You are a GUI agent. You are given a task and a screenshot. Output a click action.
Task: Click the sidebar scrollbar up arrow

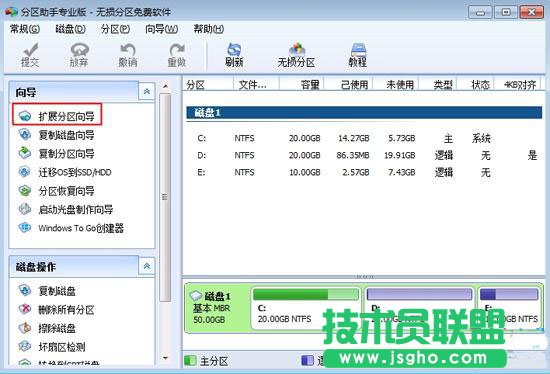click(165, 86)
